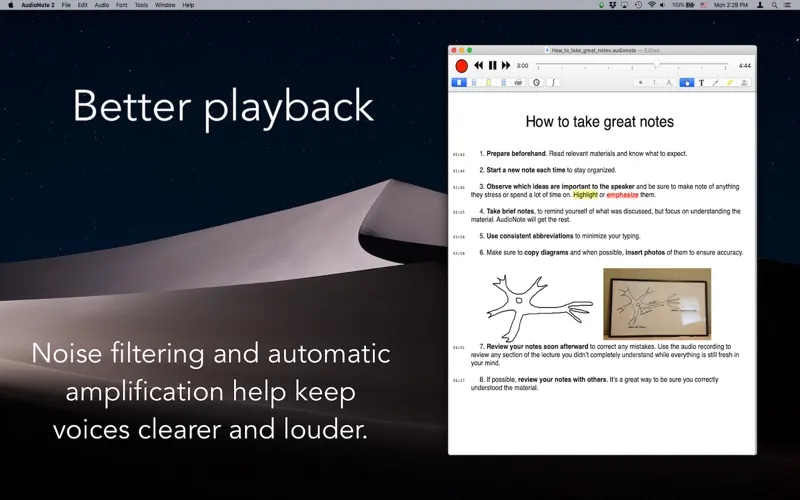Open the File menu
Viewport: 800px width, 500px height.
click(66, 5)
